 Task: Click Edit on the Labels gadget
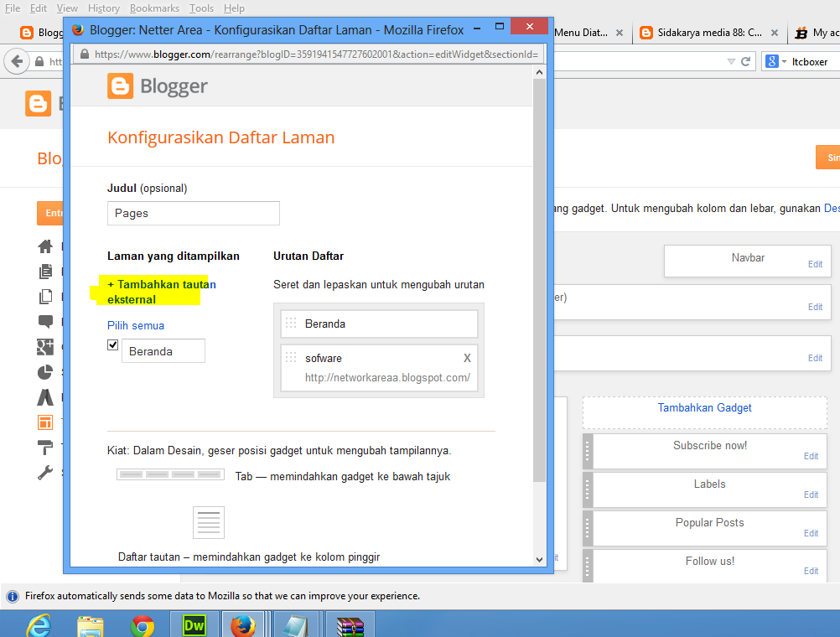pyautogui.click(x=811, y=495)
